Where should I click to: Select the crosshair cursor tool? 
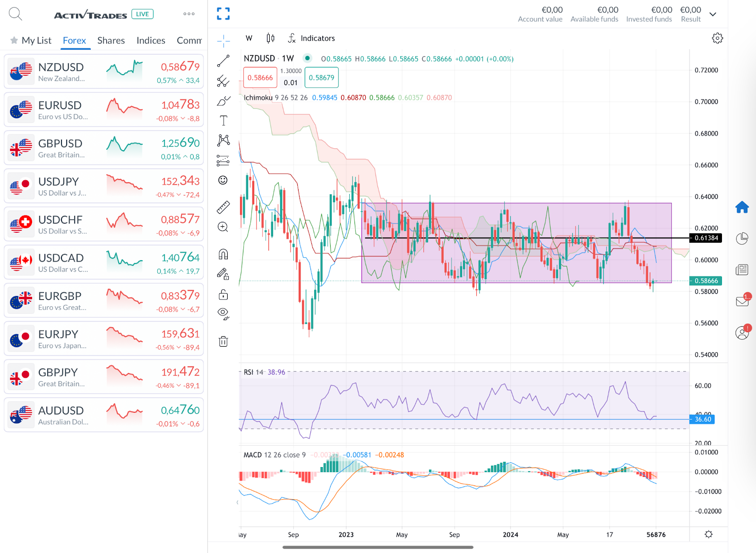tap(223, 41)
